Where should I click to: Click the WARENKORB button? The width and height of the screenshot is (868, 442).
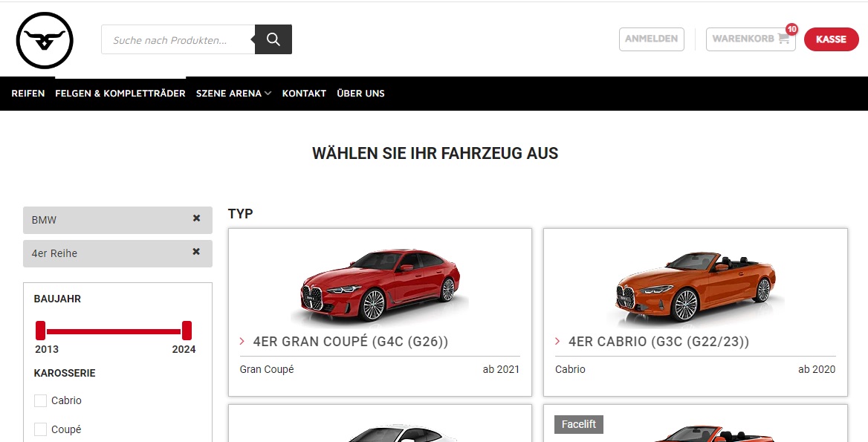pos(751,39)
